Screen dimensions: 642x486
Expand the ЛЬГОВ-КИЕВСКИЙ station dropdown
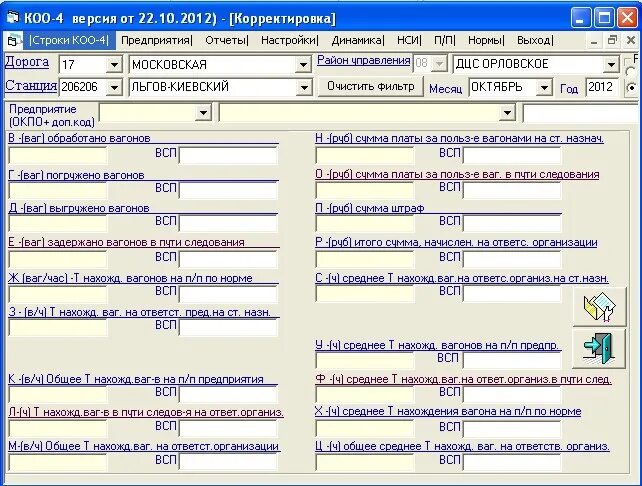click(304, 87)
